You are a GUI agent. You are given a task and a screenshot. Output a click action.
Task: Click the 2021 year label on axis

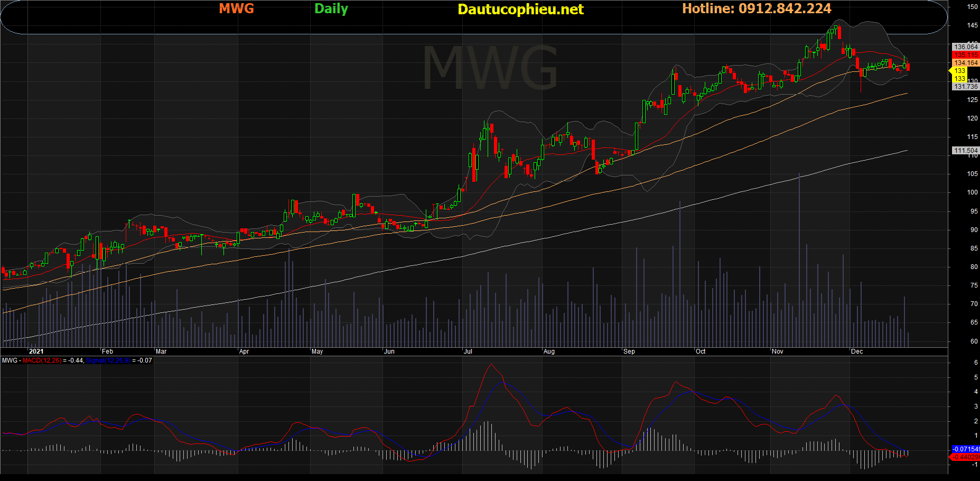point(36,351)
